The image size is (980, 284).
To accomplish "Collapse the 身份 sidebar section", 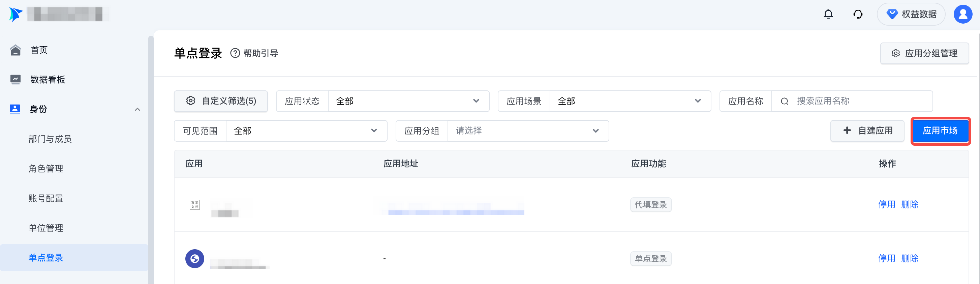I will (137, 110).
